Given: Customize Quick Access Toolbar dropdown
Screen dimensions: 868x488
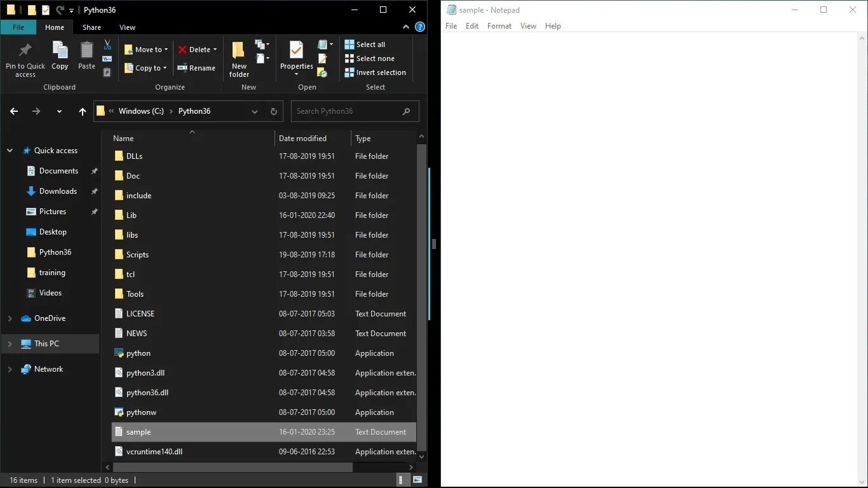Looking at the screenshot, I should [71, 11].
